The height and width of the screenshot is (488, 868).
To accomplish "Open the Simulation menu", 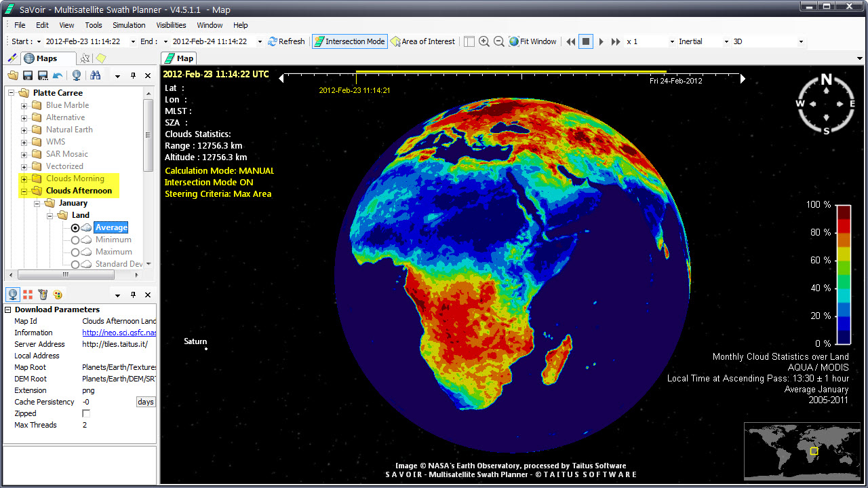I will click(x=129, y=25).
